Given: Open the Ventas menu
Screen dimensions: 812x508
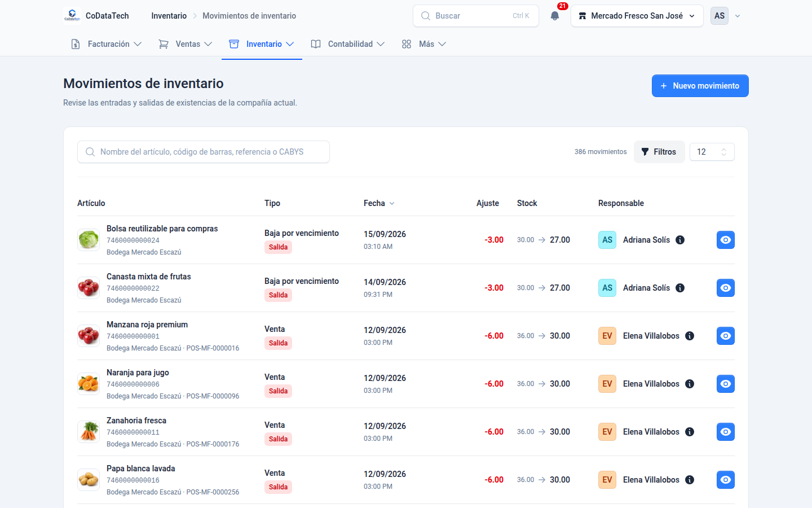Looking at the screenshot, I should click(186, 44).
